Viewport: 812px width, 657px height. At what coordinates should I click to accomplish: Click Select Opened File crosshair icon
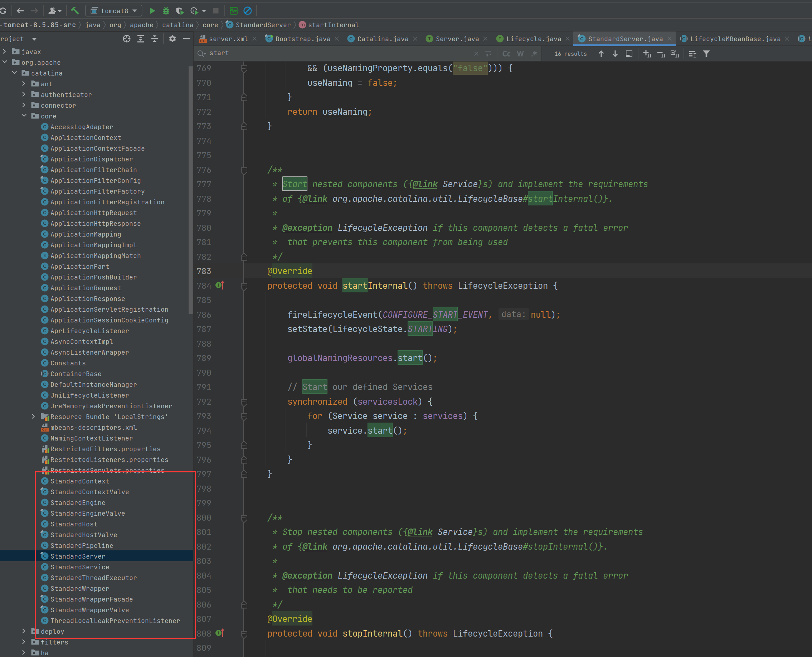pyautogui.click(x=127, y=39)
